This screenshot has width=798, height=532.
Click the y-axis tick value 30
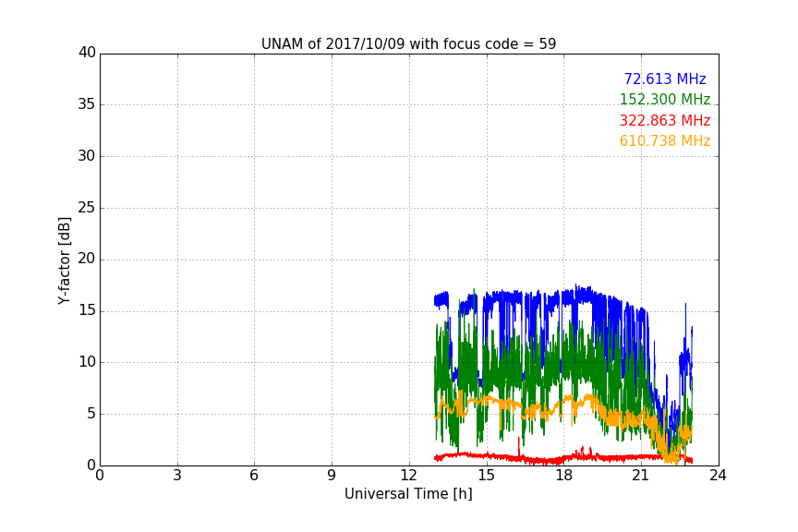coord(87,156)
